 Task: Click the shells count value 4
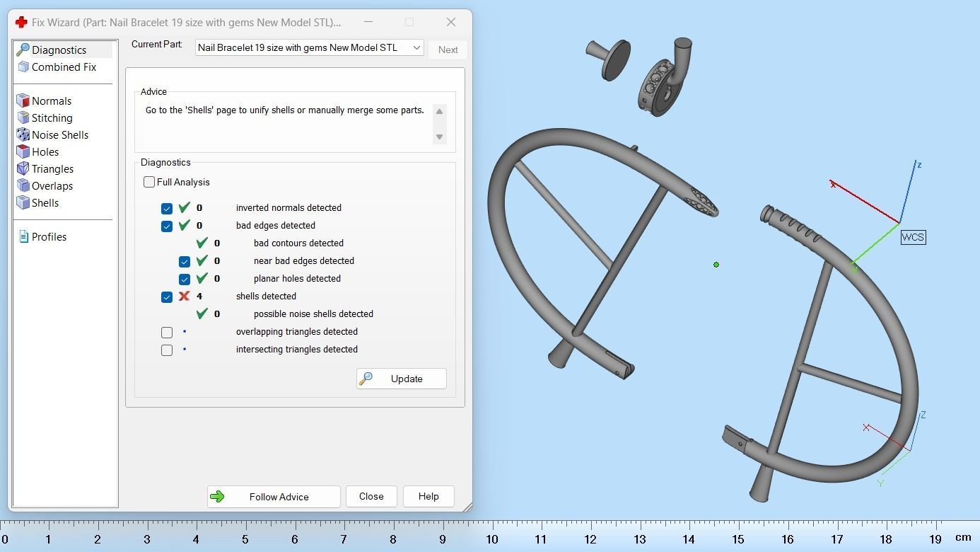pos(199,296)
